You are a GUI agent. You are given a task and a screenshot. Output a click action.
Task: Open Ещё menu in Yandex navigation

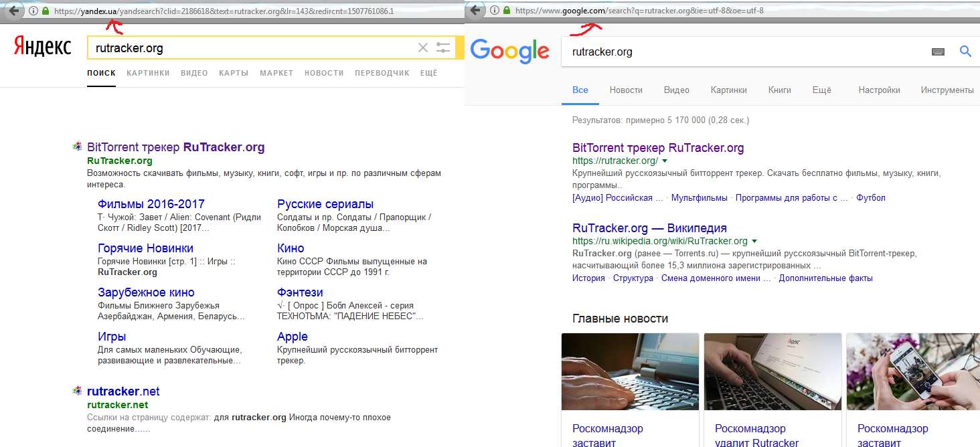(x=428, y=73)
